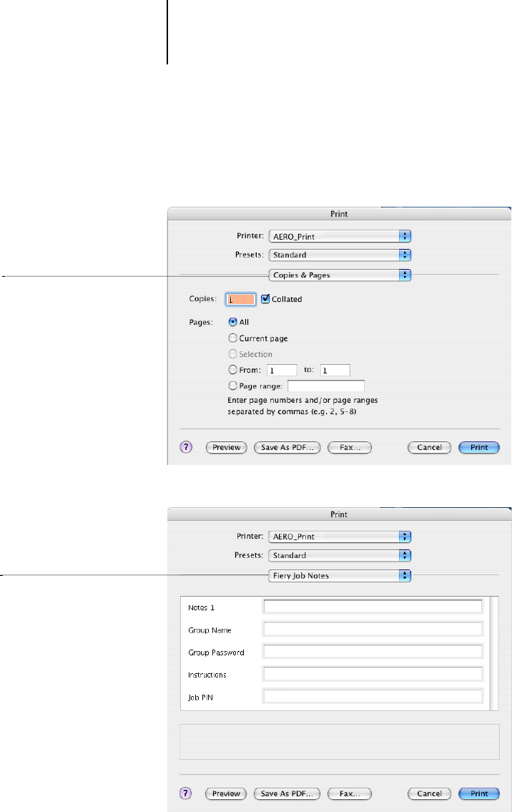Click into the Job PIN field
This screenshot has width=512, height=812.
click(373, 696)
